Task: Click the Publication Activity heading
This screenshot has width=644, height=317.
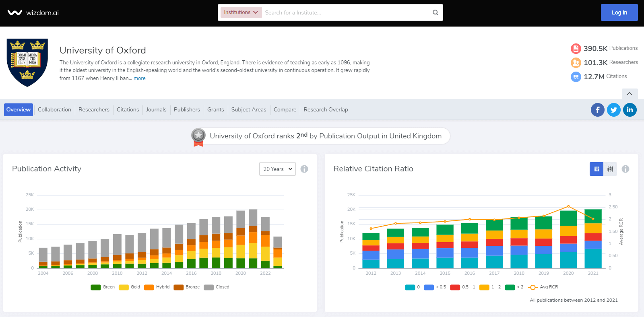Action: [x=47, y=169]
